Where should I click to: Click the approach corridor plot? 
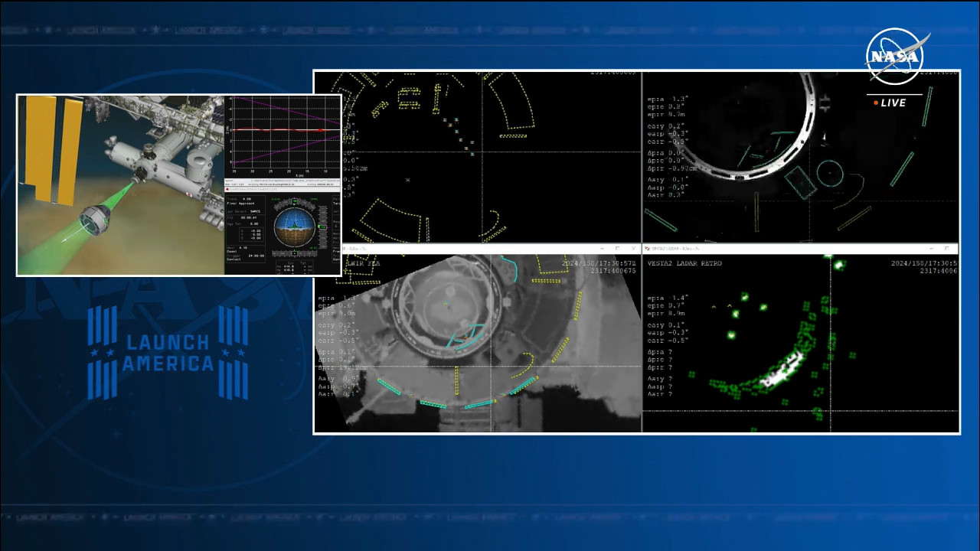283,136
